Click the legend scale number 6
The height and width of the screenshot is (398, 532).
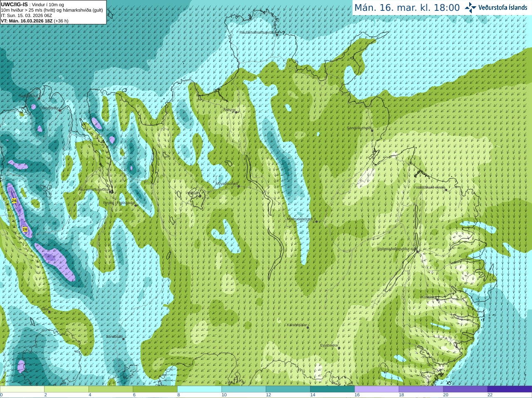134,395
